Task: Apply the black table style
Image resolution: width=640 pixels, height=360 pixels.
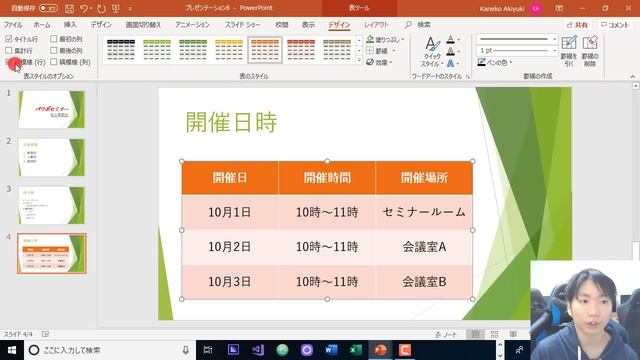Action: coord(121,50)
